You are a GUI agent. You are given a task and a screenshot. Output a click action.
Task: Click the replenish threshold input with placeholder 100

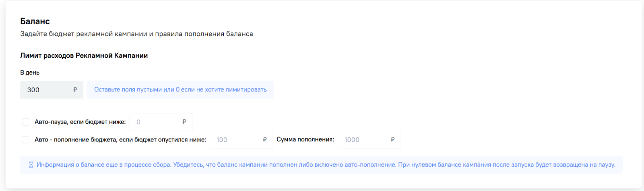235,139
